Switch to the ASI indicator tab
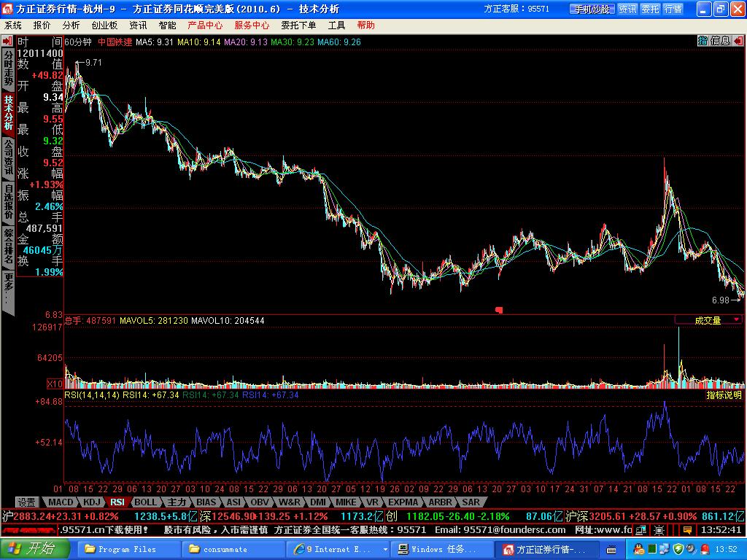This screenshot has height=560, width=747. [233, 502]
